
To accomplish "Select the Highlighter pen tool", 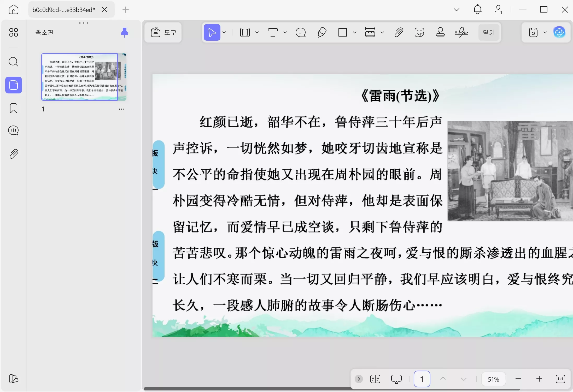I will (x=321, y=32).
